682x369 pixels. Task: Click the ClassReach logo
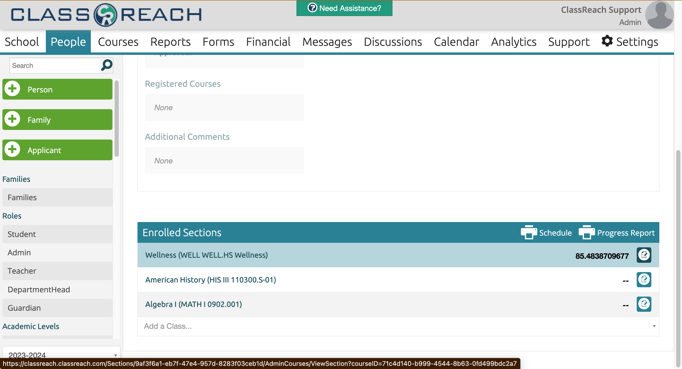pyautogui.click(x=107, y=15)
